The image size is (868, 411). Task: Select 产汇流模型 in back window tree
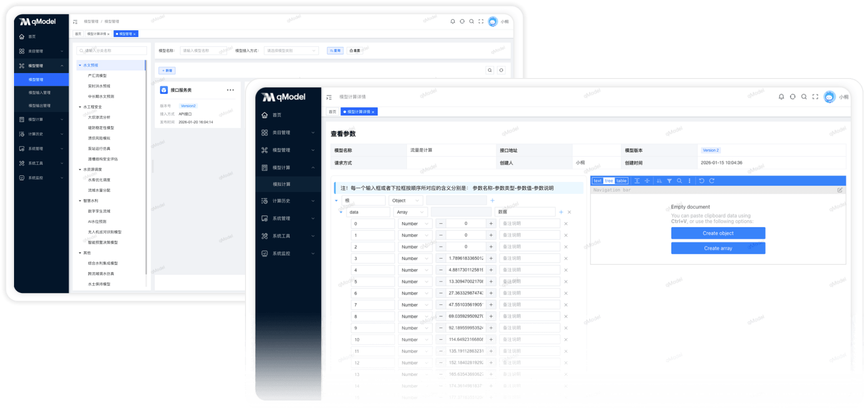97,75
